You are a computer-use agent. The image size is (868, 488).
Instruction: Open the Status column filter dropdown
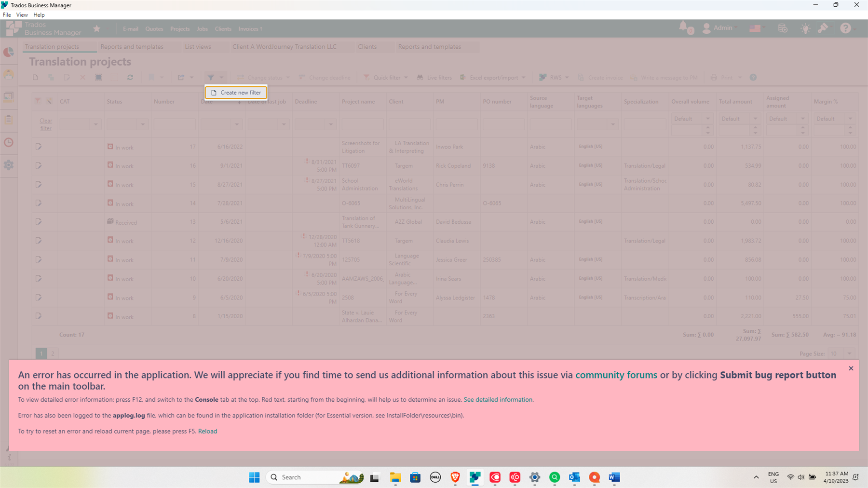143,124
